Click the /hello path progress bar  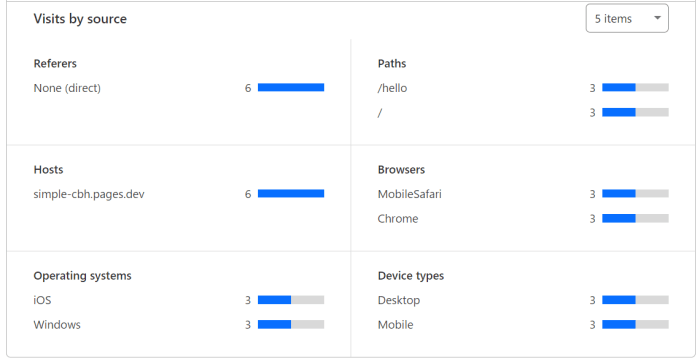pos(635,88)
